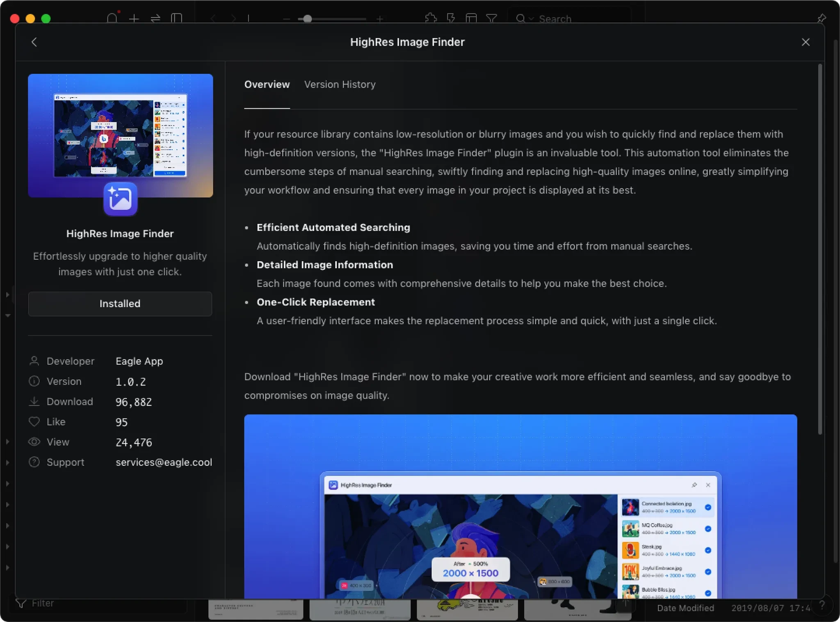The height and width of the screenshot is (622, 840).
Task: Close the HighRes Image Finder dialog
Action: coord(805,42)
